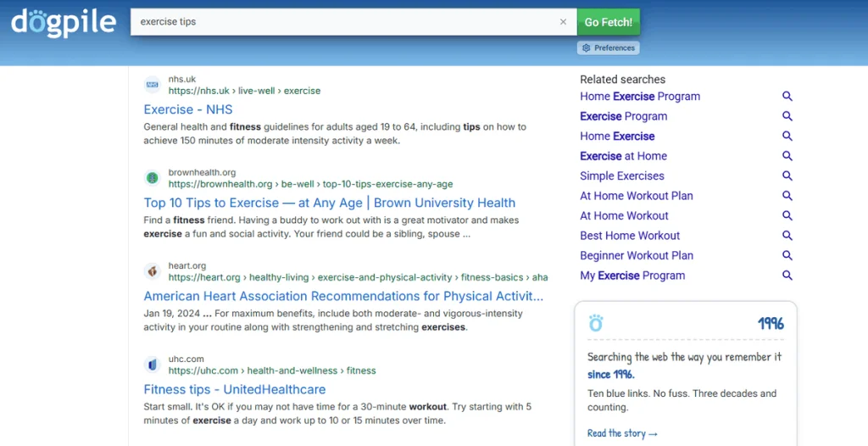
Task: Select related search 'At Home Workout Plan'
Action: pos(637,196)
